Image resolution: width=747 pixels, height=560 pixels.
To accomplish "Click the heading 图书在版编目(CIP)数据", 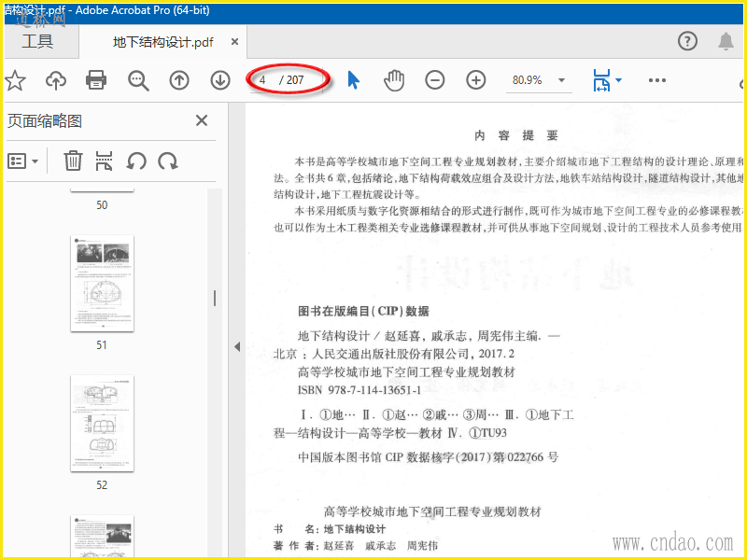I will click(x=363, y=312).
